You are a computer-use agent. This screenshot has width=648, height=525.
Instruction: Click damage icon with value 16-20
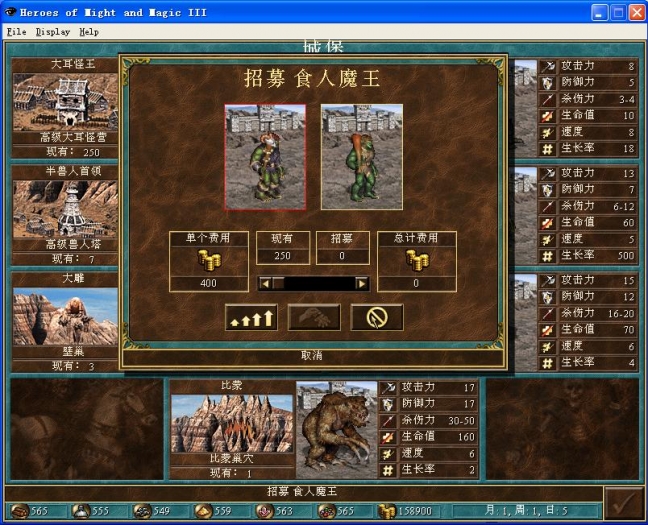pos(548,313)
